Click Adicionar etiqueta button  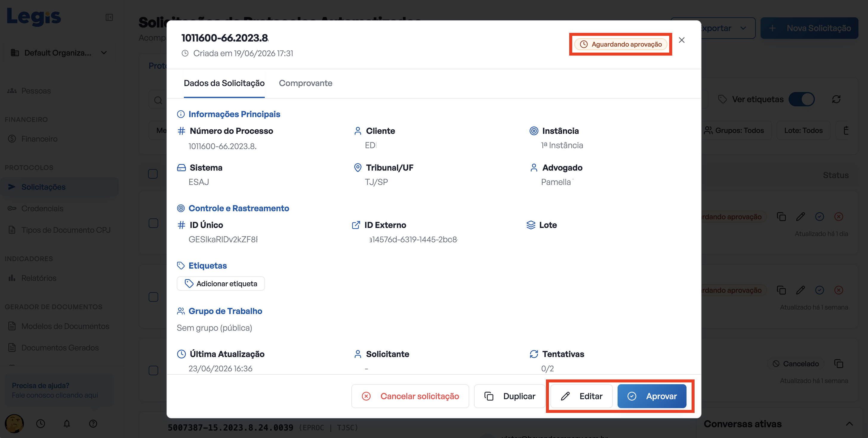point(221,284)
